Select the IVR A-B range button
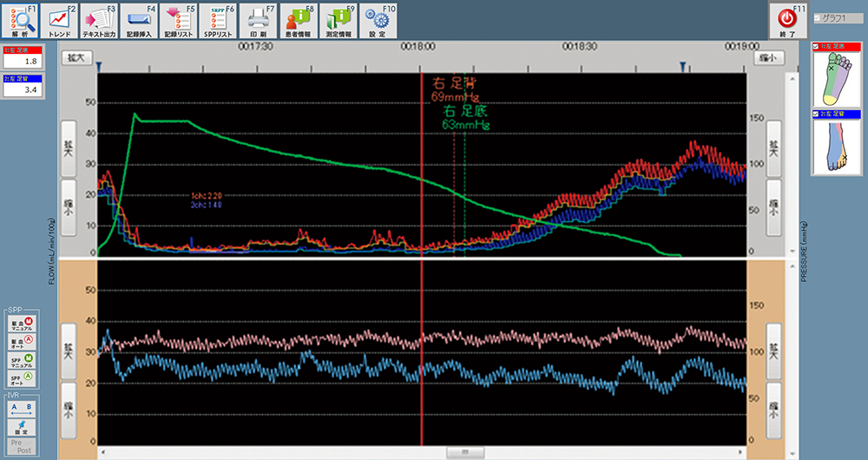 click(x=23, y=406)
